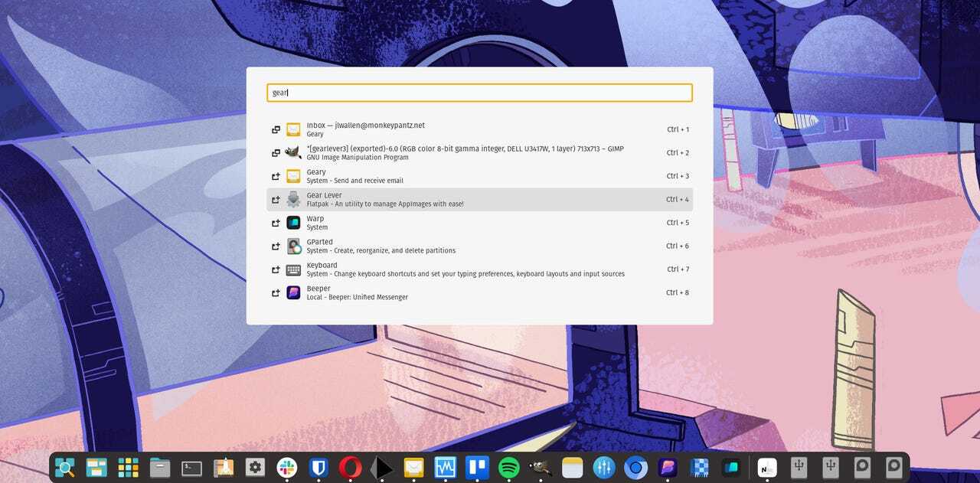Viewport: 980px width, 483px height.
Task: Launch Geary email from the search results
Action: pyautogui.click(x=479, y=176)
